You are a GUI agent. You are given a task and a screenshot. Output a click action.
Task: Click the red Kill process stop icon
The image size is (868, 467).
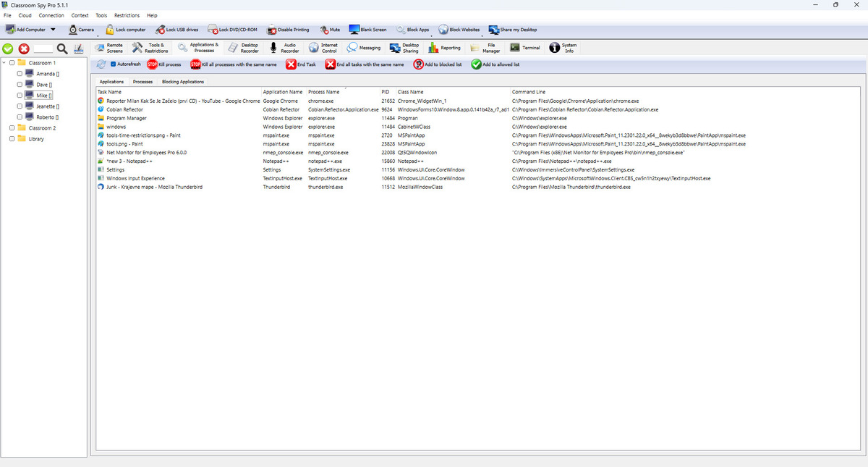click(x=152, y=64)
